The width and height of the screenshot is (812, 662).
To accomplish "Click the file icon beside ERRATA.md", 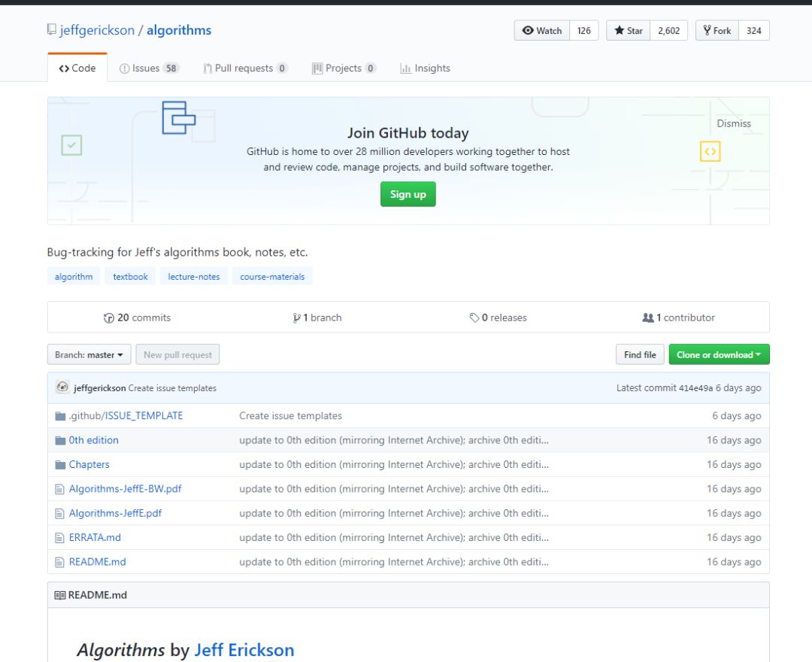I will coord(60,538).
